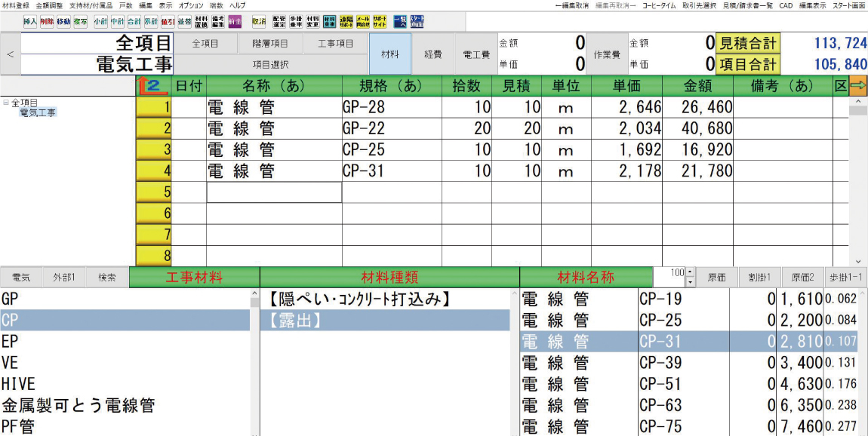This screenshot has height=436, width=868.
Task: Click the purple 前金 toolbar icon
Action: [235, 22]
